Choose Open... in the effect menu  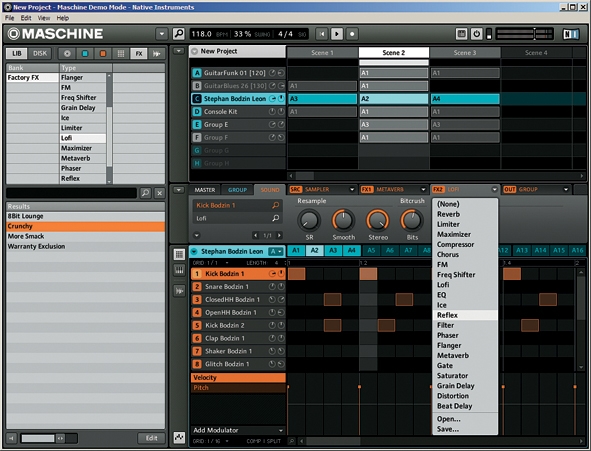(465, 419)
